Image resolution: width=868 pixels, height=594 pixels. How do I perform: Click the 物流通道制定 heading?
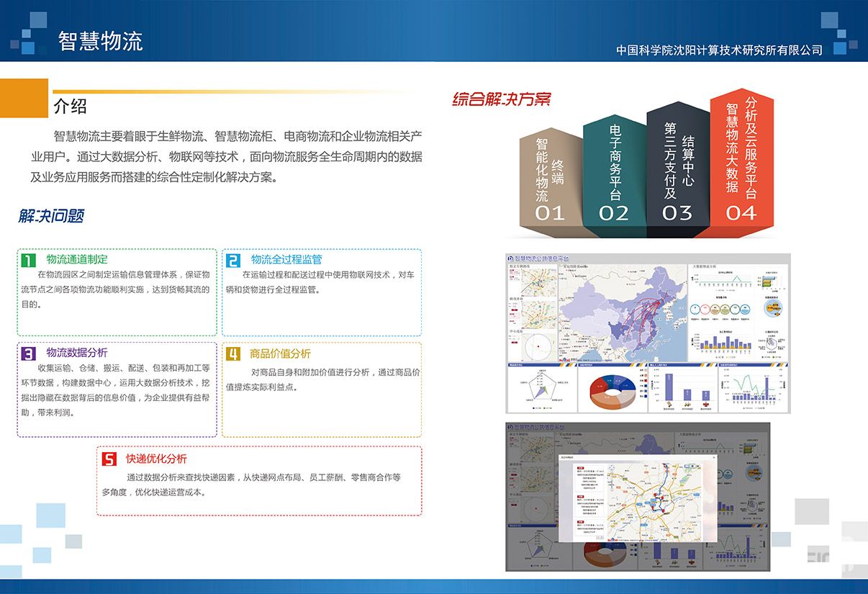[77, 259]
